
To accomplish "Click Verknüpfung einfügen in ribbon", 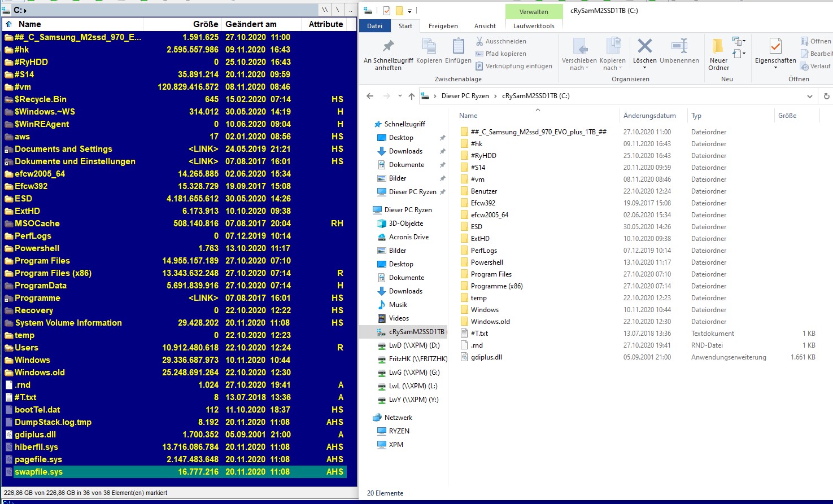I will click(514, 66).
